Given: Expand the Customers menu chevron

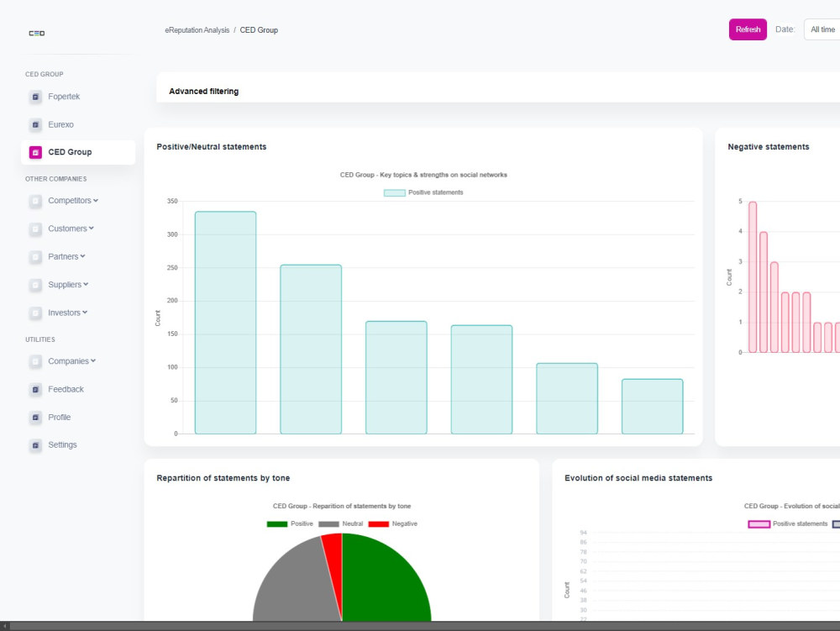Looking at the screenshot, I should 92,229.
